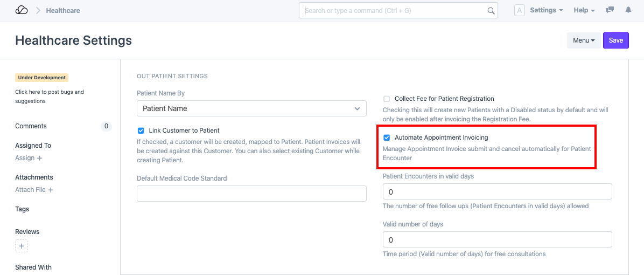Click the user avatar icon

[520, 10]
